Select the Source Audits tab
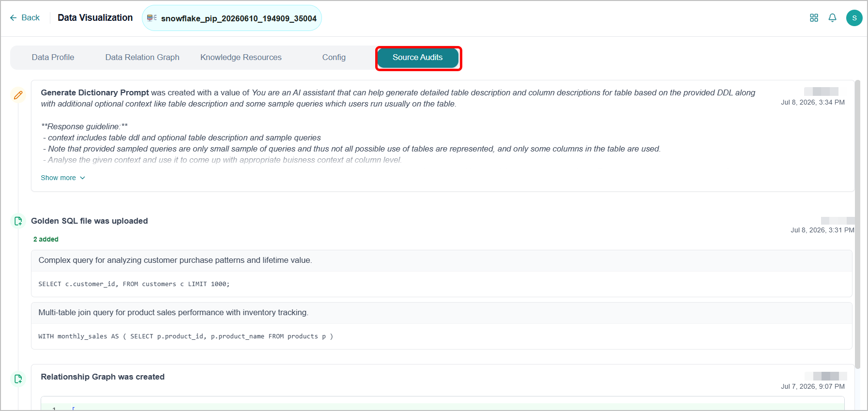This screenshot has height=411, width=868. coord(418,58)
